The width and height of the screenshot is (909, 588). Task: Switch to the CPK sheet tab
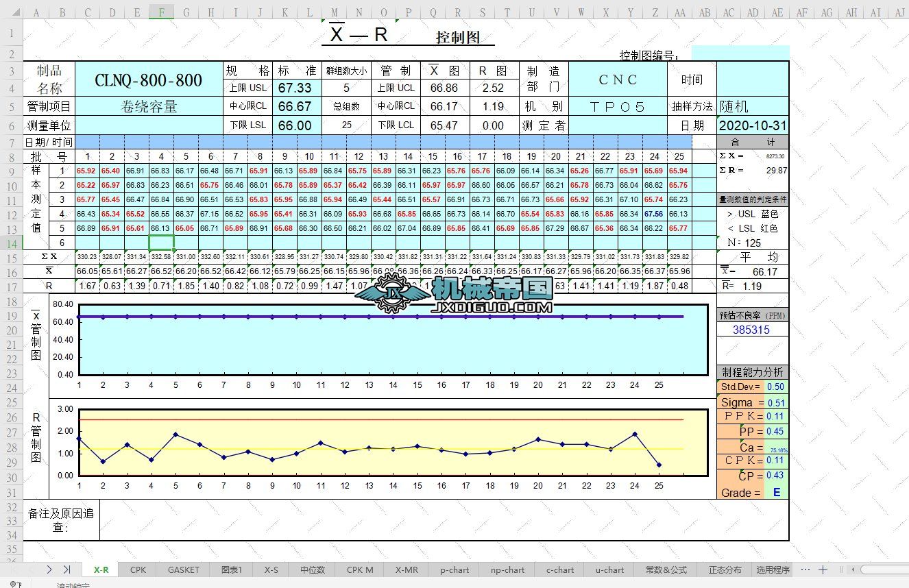(138, 569)
